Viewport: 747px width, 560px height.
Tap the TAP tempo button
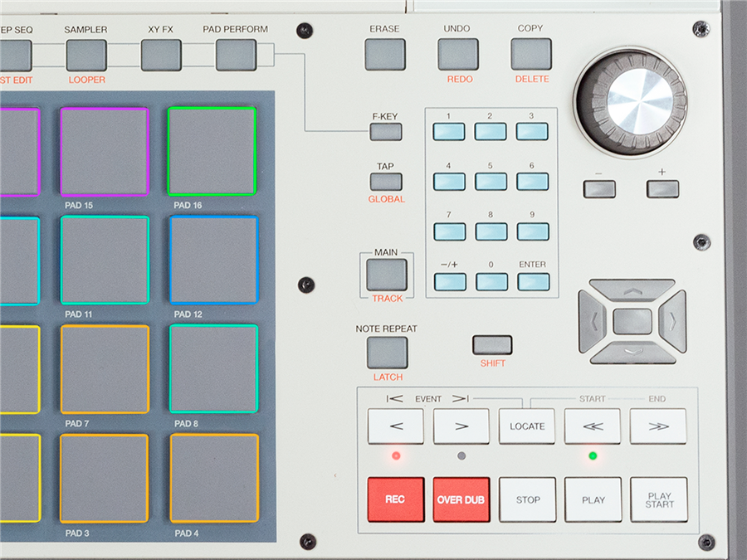click(x=387, y=181)
